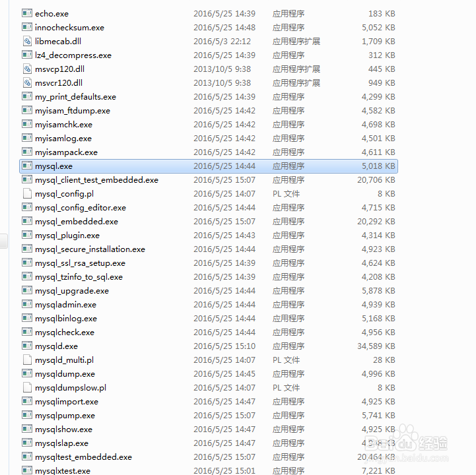The height and width of the screenshot is (475, 476).
Task: Select the file name mysqlxtest.exe
Action: pos(63,471)
